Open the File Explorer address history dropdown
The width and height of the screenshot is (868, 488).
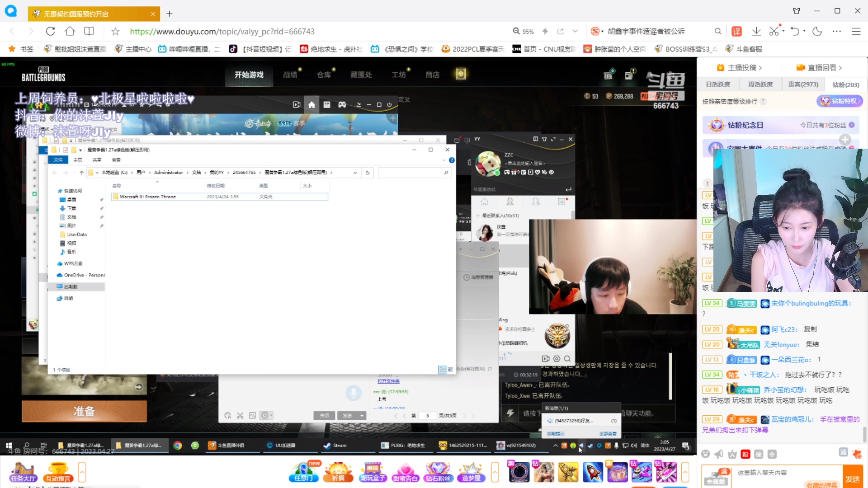tap(355, 173)
